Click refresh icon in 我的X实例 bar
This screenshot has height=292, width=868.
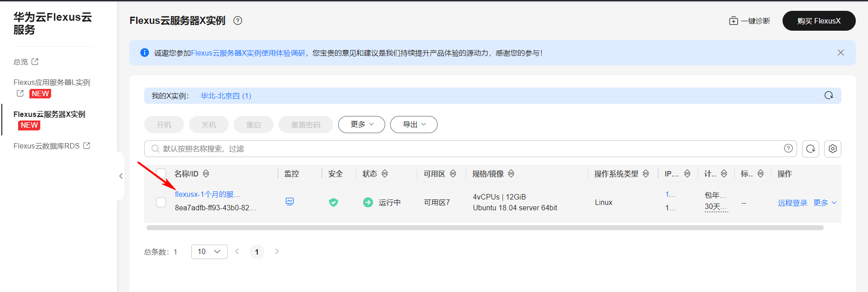coord(828,95)
